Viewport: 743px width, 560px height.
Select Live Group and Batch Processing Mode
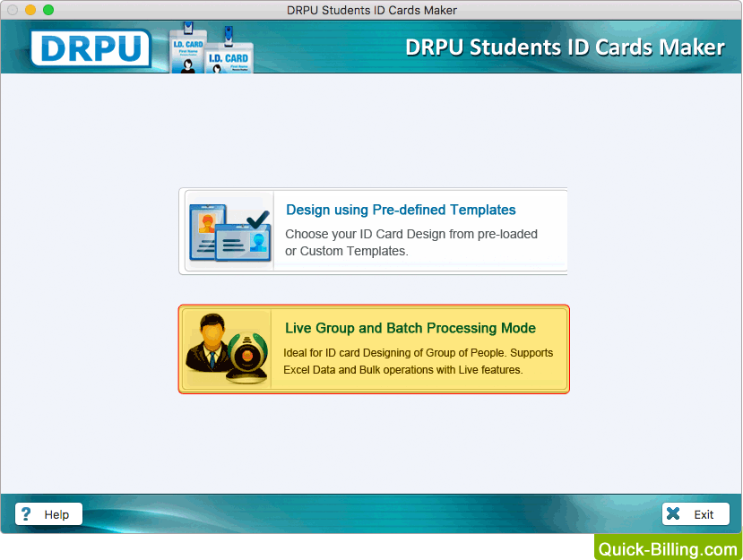coord(374,349)
